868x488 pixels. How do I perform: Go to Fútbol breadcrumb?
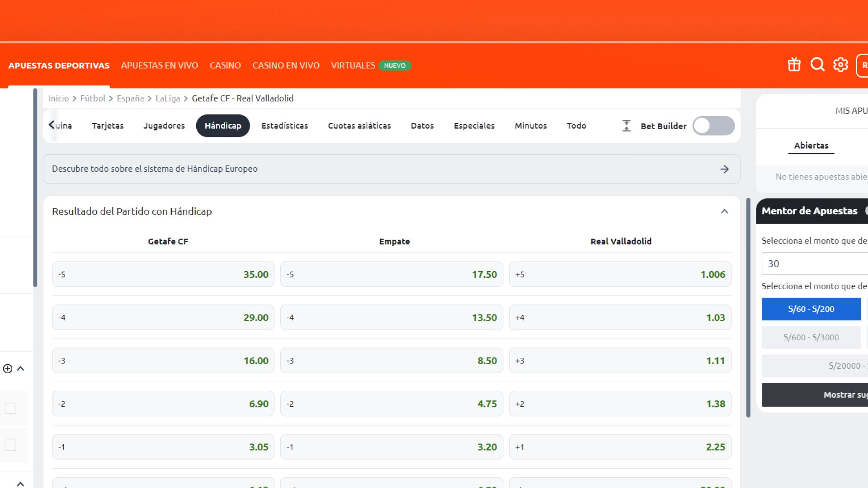pyautogui.click(x=93, y=99)
